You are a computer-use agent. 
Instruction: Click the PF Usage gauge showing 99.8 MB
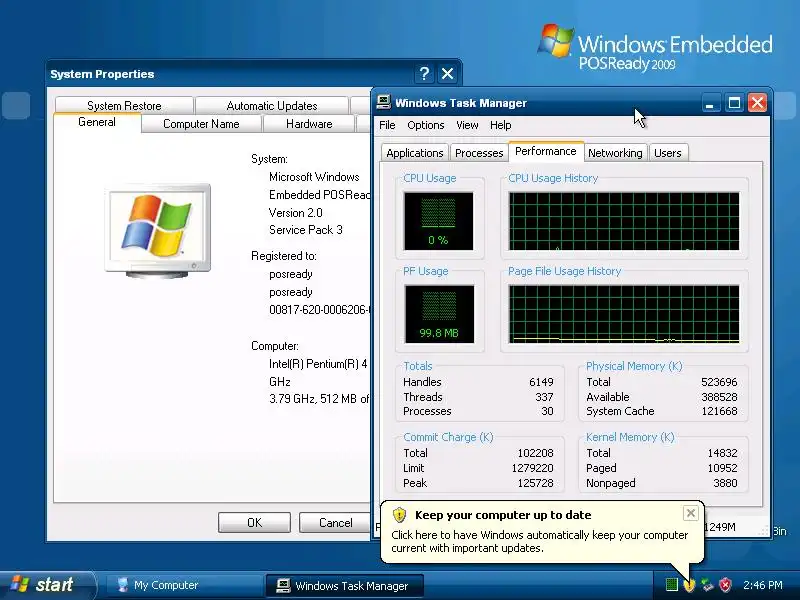[439, 314]
